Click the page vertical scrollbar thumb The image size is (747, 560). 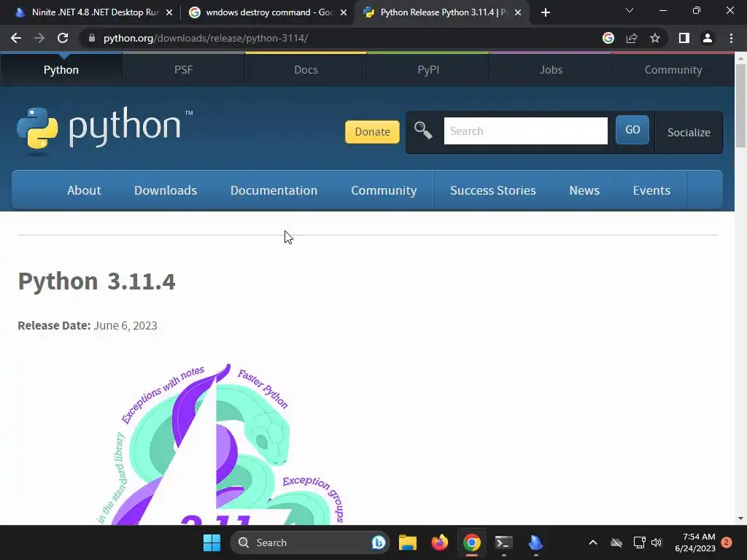(x=740, y=105)
